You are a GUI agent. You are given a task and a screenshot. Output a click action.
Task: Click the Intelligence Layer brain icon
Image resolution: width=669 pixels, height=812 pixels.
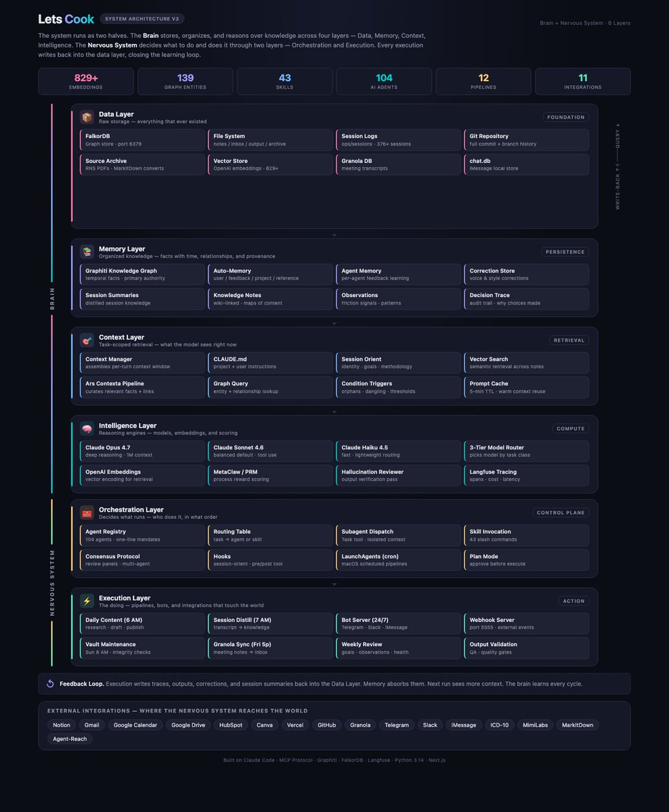click(87, 428)
